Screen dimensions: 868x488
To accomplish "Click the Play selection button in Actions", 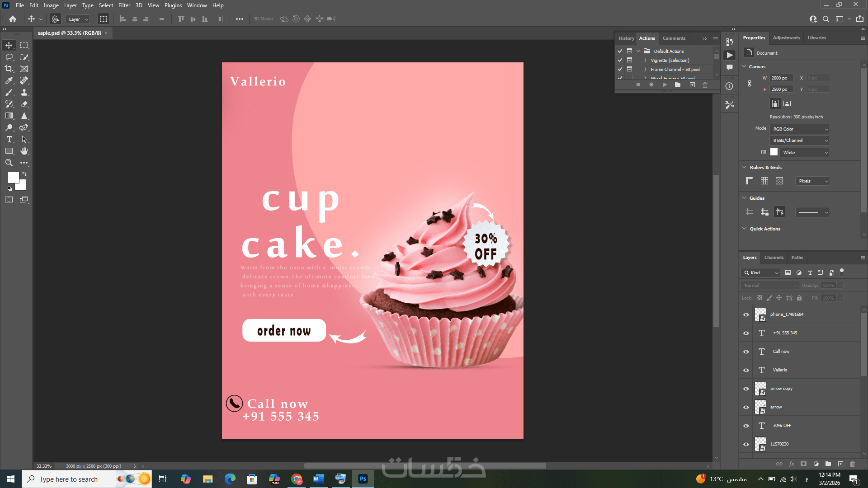I will click(x=665, y=85).
